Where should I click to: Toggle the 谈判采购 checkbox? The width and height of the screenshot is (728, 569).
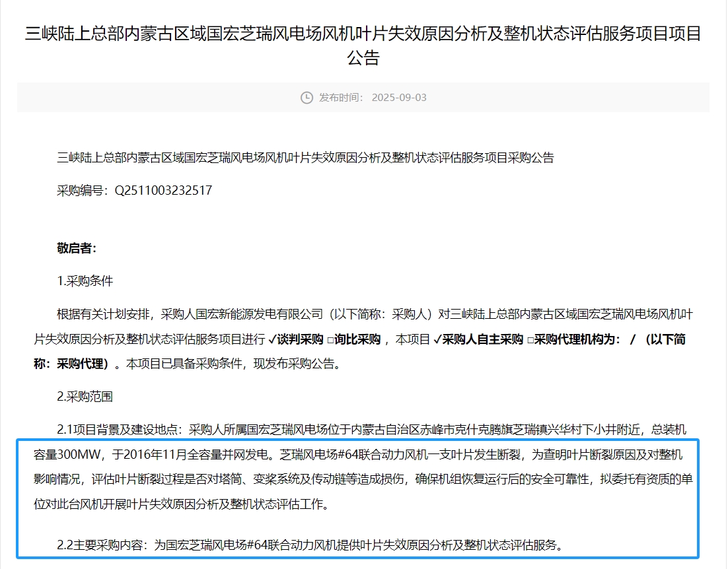(272, 340)
